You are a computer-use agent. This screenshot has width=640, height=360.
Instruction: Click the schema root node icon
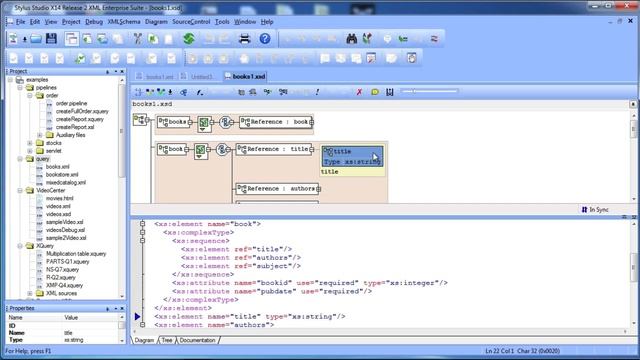tap(140, 120)
